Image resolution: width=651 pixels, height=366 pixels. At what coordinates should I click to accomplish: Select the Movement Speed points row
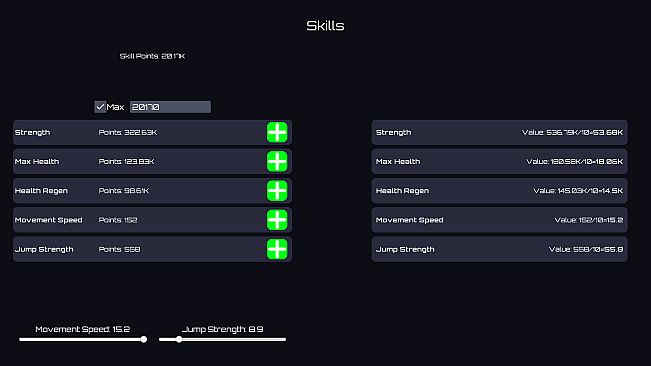click(152, 220)
